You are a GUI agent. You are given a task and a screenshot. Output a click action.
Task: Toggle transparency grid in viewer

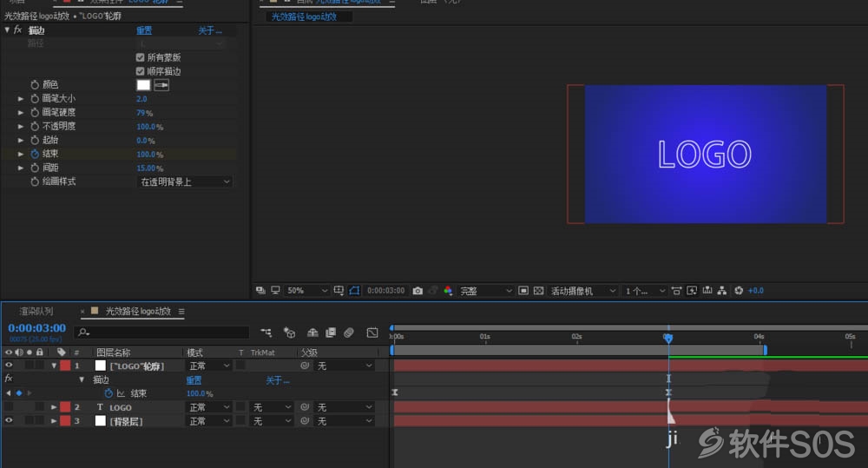click(x=538, y=290)
